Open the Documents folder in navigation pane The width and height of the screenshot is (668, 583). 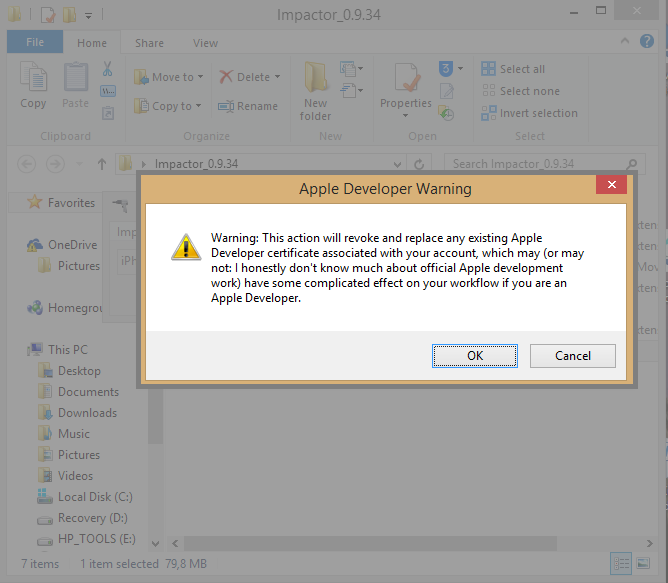coord(78,392)
